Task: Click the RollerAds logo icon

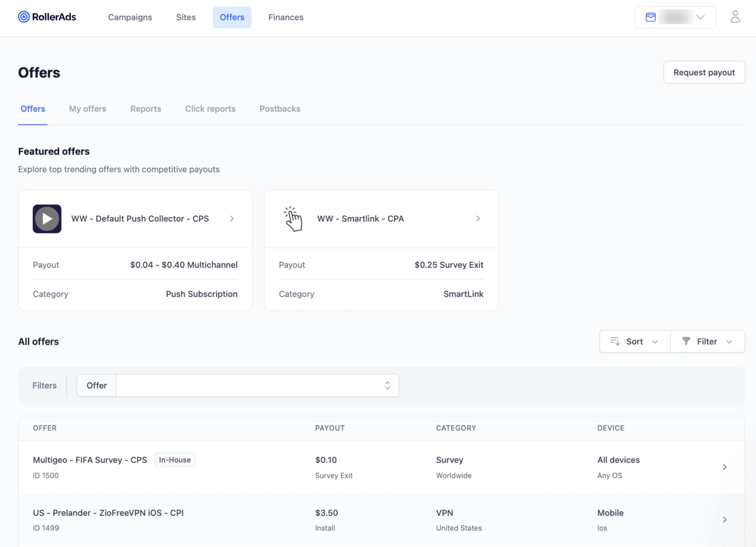Action: point(24,17)
